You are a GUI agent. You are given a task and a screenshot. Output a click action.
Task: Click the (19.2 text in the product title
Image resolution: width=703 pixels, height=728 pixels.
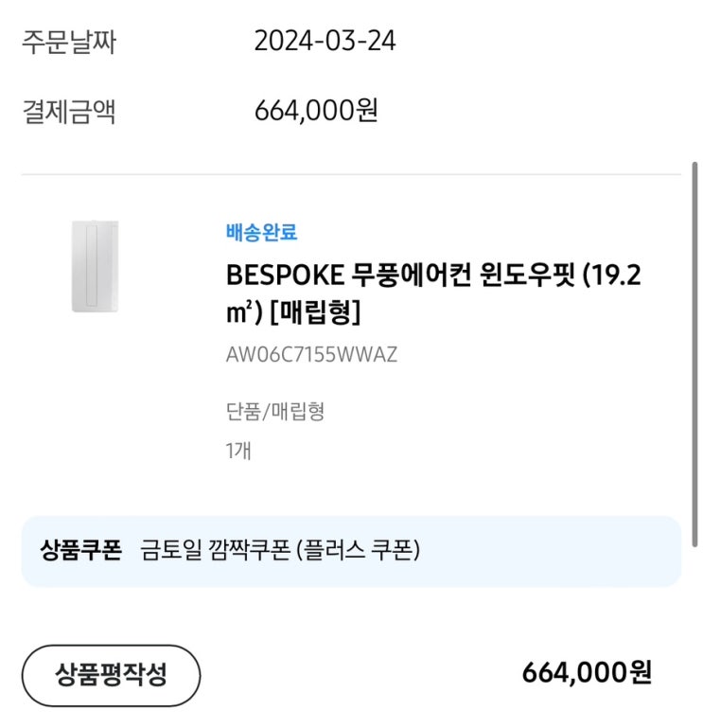point(612,276)
